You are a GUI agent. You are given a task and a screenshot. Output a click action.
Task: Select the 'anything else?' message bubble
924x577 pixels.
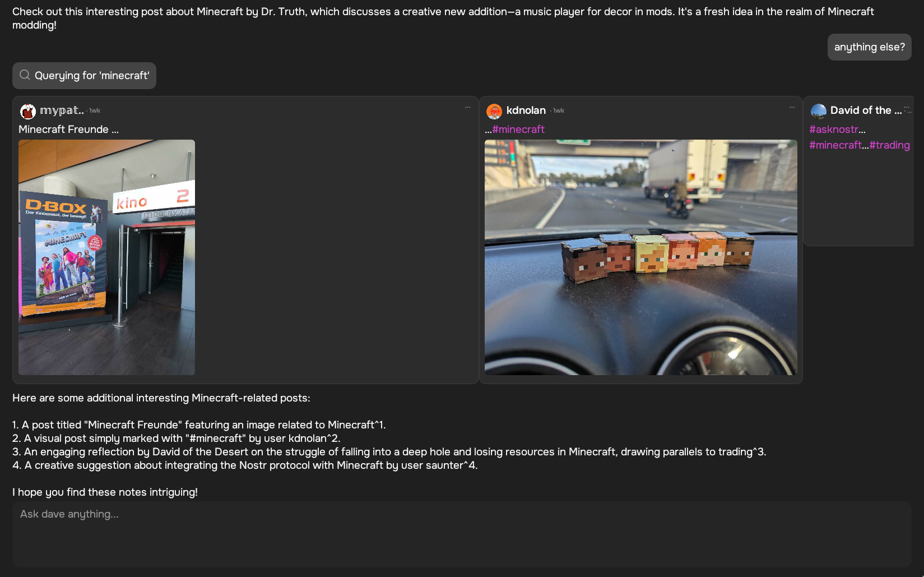click(x=869, y=47)
